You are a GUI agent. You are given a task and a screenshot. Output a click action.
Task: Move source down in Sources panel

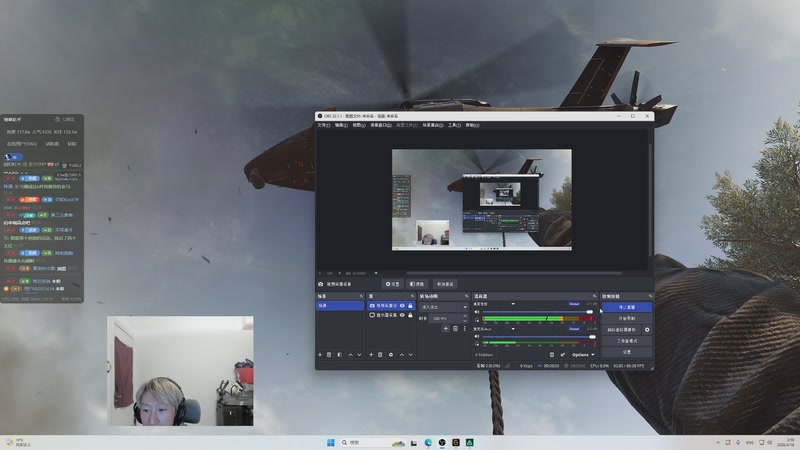(411, 355)
